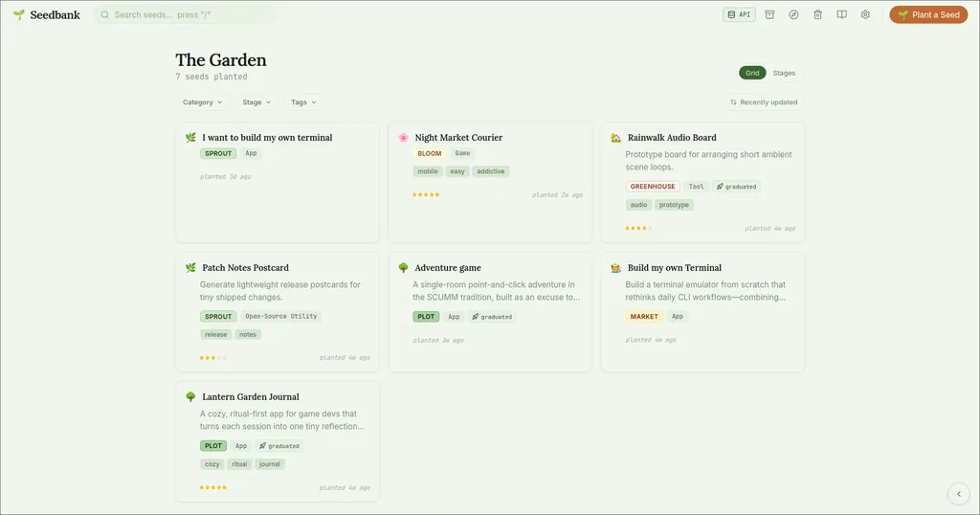Viewport: 980px width, 515px height.
Task: Click the MARKET stage badge
Action: pyautogui.click(x=644, y=316)
